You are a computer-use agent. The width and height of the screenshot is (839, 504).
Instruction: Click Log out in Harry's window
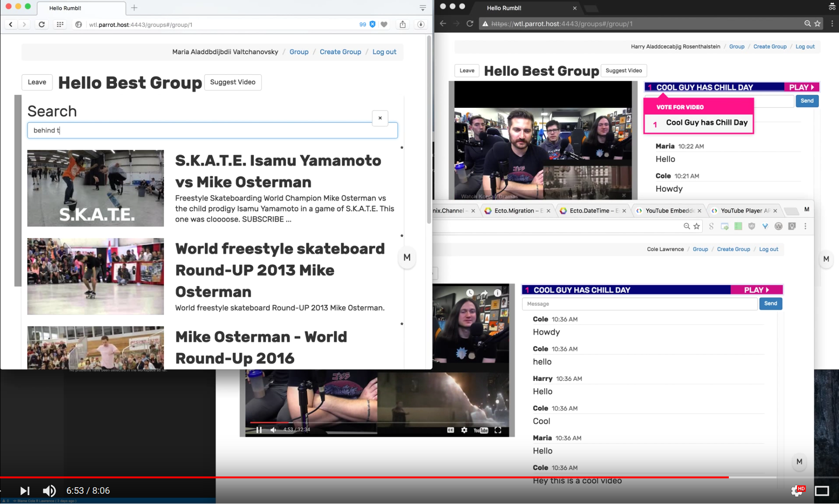tap(805, 47)
